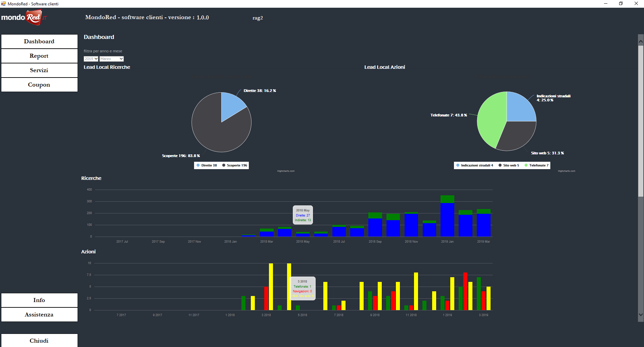644x347 pixels.
Task: Open the year 2019 dropdown
Action: tap(91, 59)
